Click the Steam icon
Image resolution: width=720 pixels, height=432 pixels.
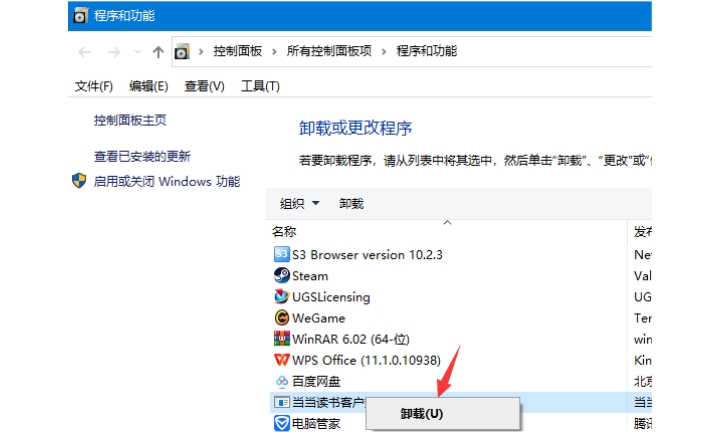pos(281,275)
